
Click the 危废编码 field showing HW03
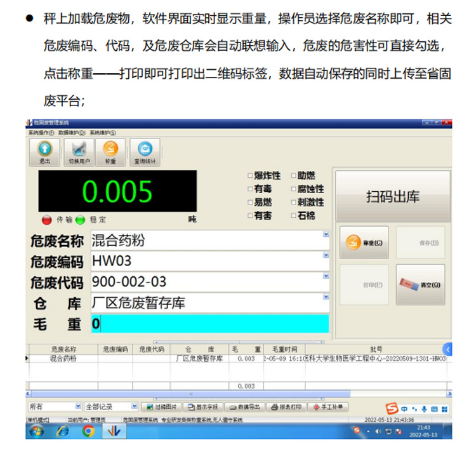210,260
